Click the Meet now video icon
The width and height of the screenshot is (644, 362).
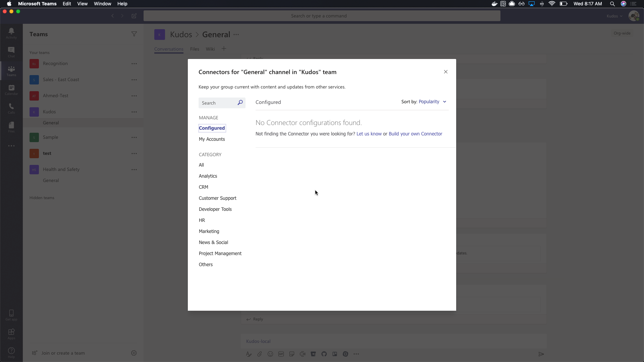[x=303, y=354]
